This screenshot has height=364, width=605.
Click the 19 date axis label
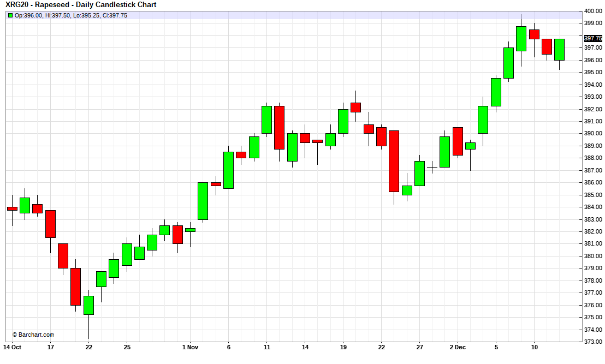point(343,347)
